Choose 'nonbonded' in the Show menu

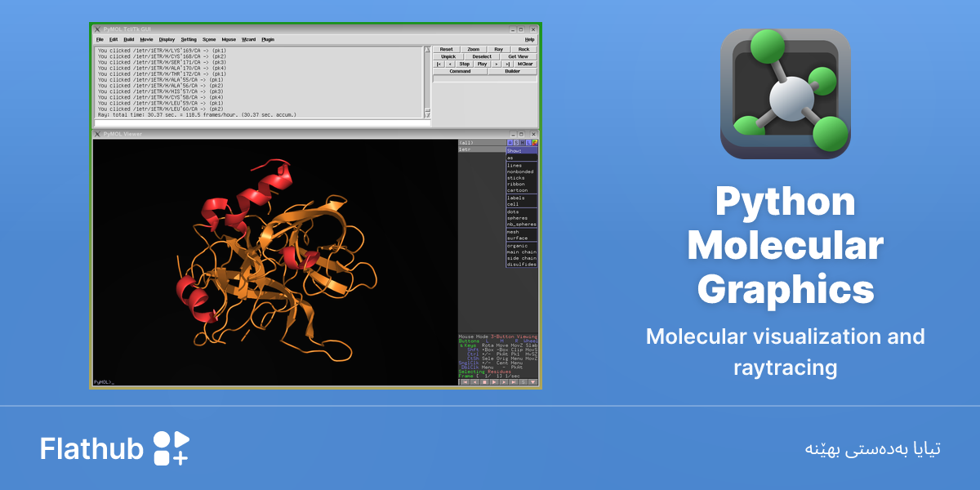pyautogui.click(x=522, y=171)
